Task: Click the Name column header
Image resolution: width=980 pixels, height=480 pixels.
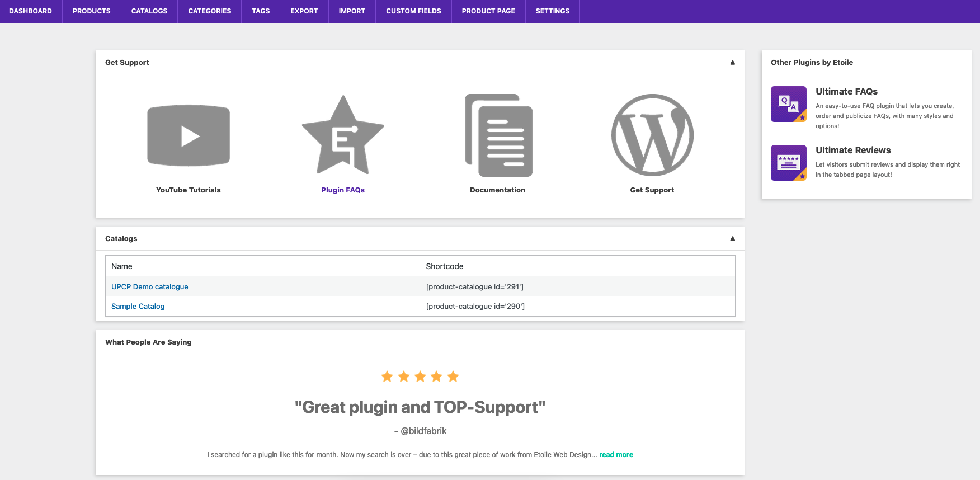Action: 122,266
